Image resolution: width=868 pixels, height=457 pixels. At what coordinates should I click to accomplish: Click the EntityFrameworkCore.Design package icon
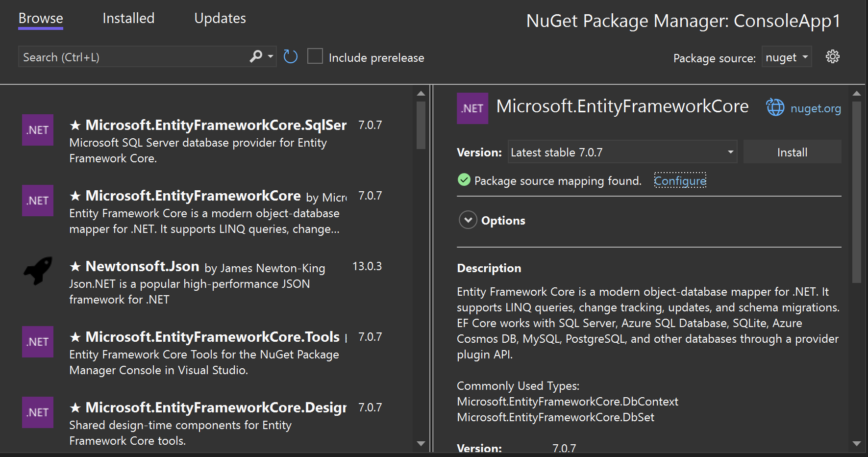click(37, 412)
